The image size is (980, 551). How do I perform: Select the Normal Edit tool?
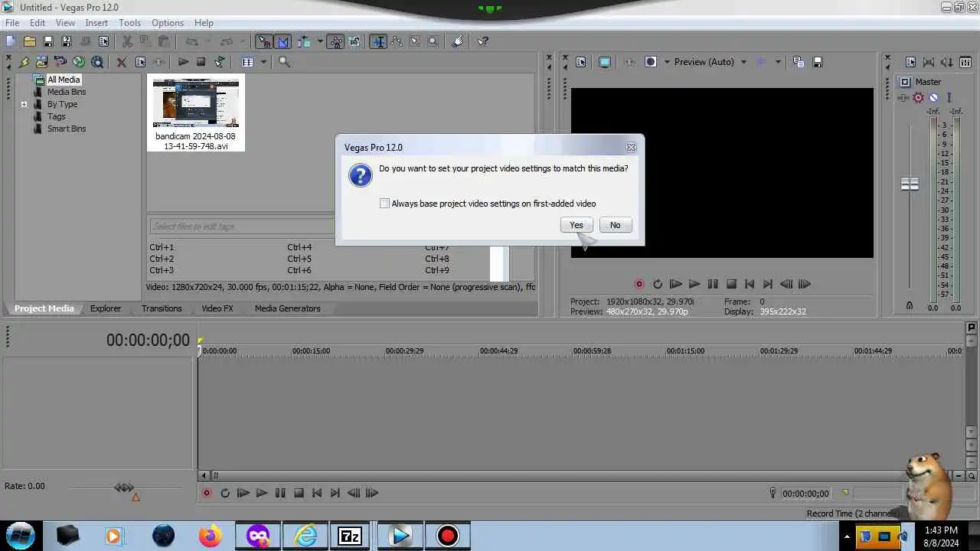pos(378,41)
